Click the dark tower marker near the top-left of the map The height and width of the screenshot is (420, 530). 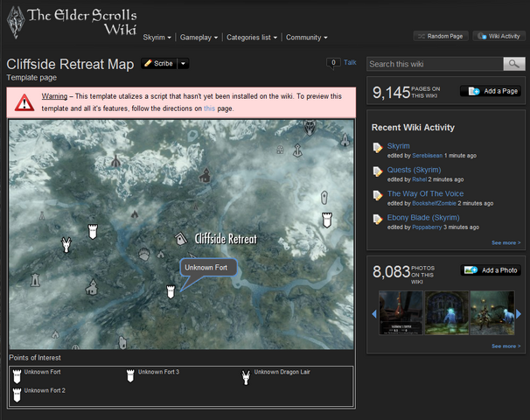coord(116,161)
